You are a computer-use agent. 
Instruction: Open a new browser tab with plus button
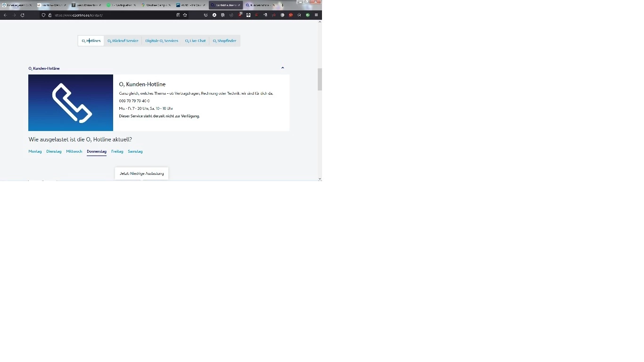[282, 5]
